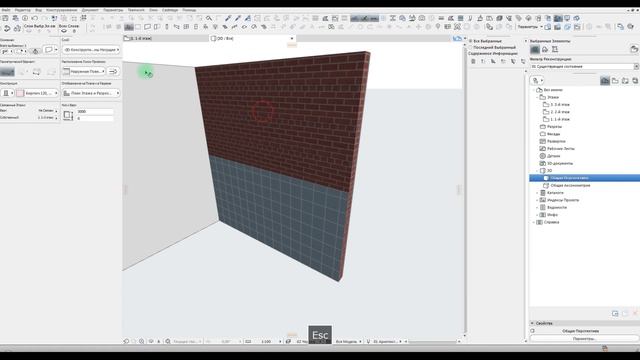Click the delete X icon below navigator tree
The height and width of the screenshot is (360, 640).
point(635,313)
